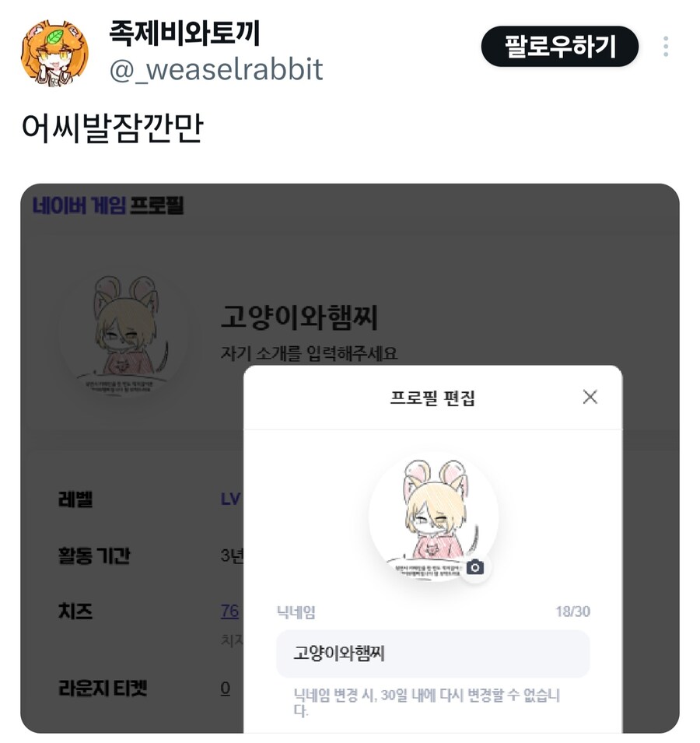Click the profile picture in edit dialog
This screenshot has width=700, height=743.
pos(433,517)
